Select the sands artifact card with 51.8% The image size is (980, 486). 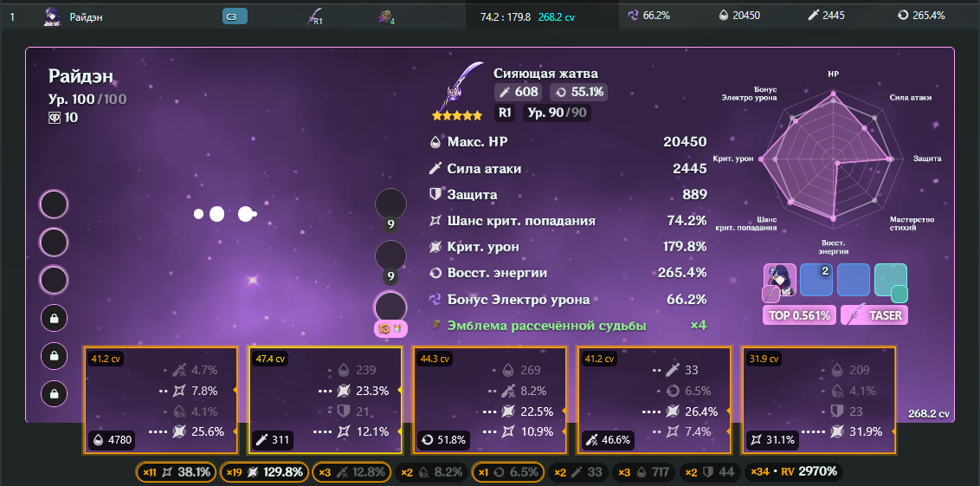pyautogui.click(x=489, y=399)
